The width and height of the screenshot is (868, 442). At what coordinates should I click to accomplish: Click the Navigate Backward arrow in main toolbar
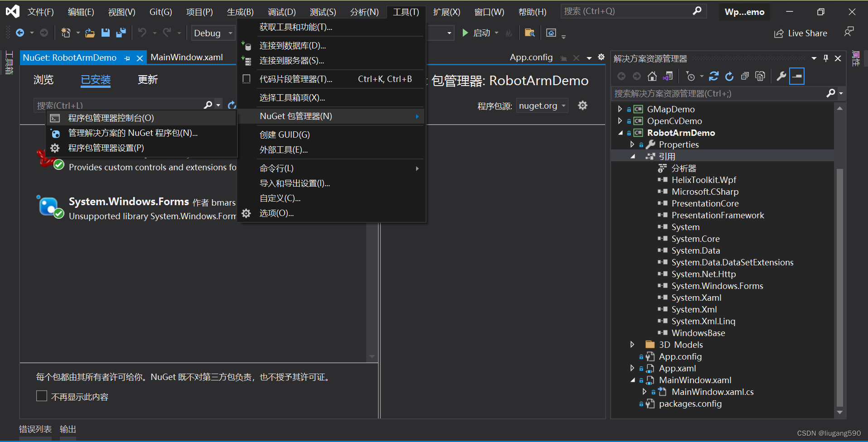click(20, 33)
